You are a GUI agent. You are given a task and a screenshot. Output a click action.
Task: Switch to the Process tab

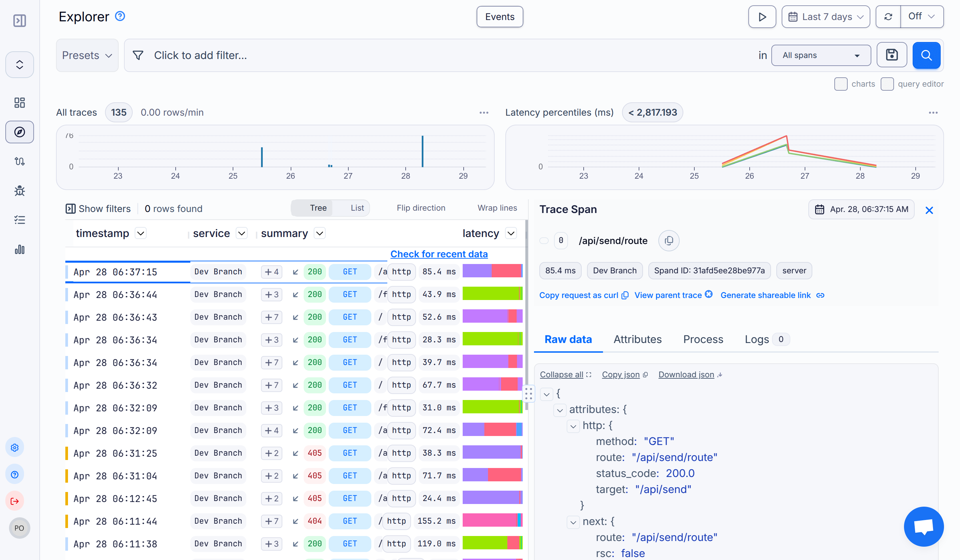(x=703, y=339)
